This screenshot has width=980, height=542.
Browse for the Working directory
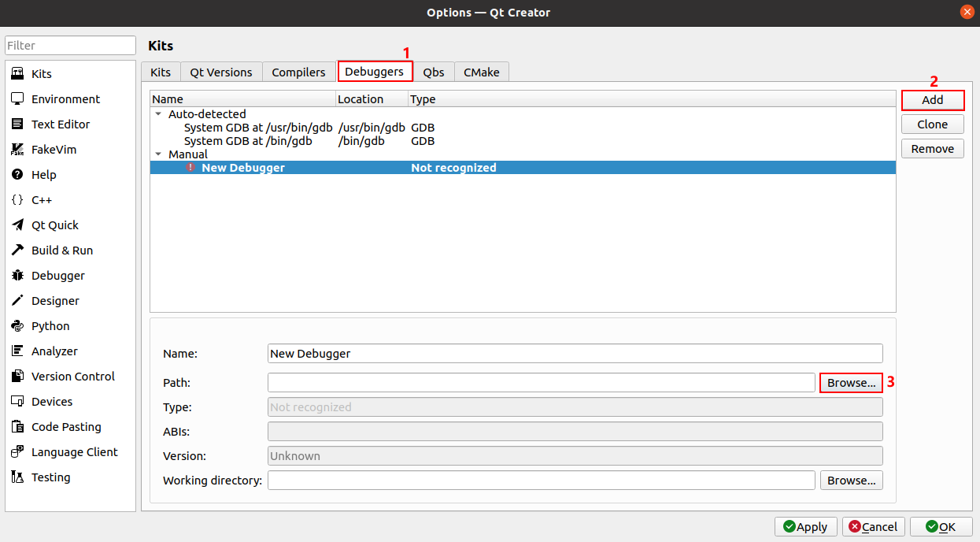851,481
